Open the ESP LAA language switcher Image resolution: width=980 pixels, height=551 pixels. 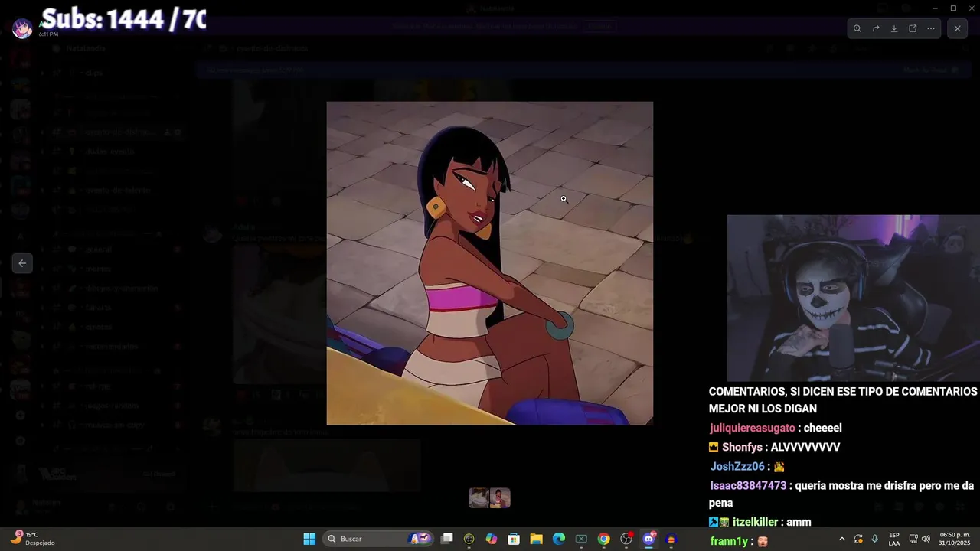894,539
